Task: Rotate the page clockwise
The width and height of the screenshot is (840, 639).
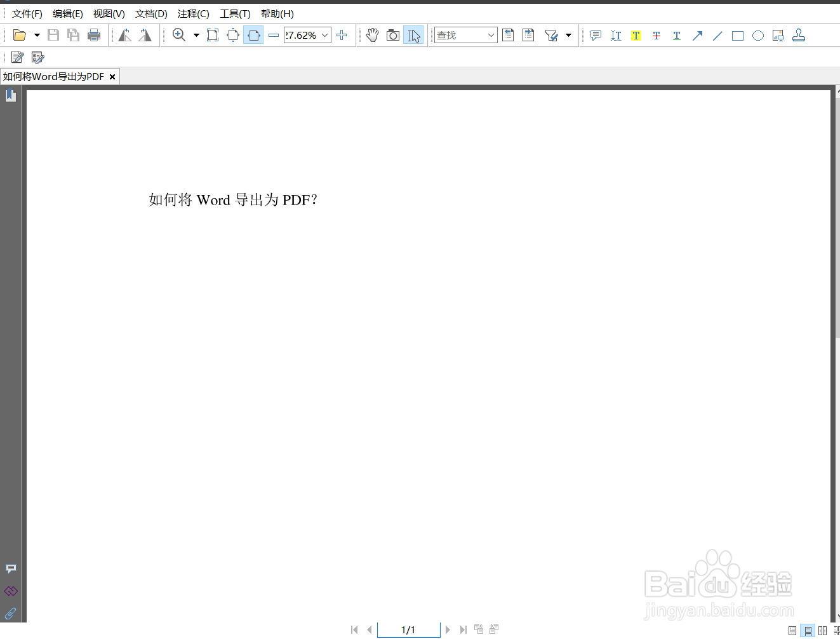Action: [x=145, y=36]
